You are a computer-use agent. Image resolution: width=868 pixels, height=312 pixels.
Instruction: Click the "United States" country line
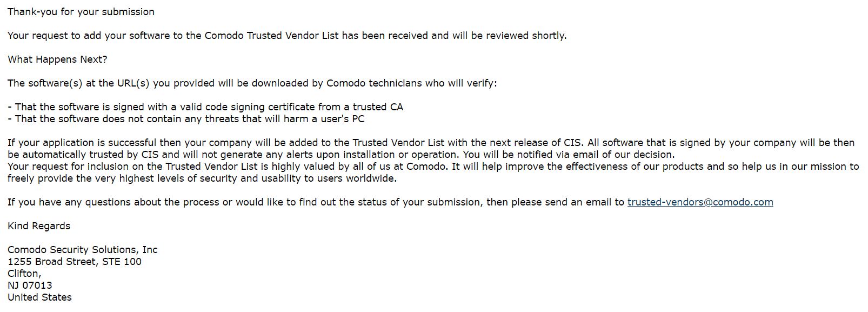[x=39, y=297]
